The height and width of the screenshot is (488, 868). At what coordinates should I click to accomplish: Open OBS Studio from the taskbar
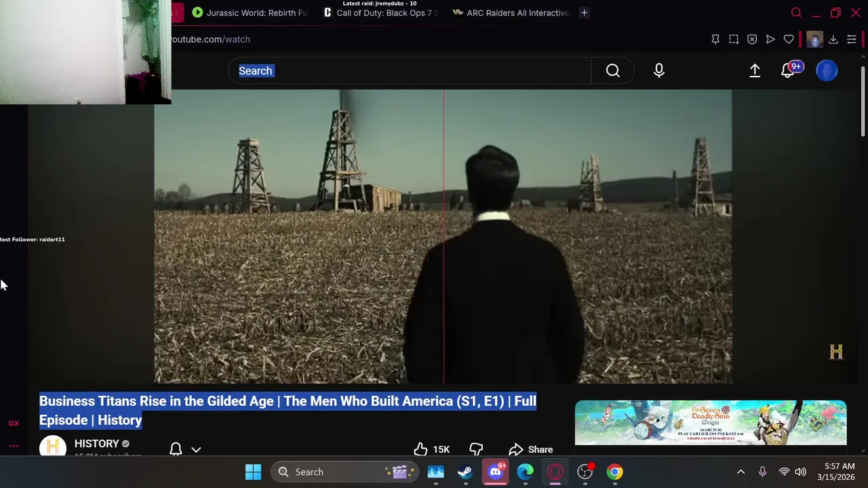click(585, 472)
